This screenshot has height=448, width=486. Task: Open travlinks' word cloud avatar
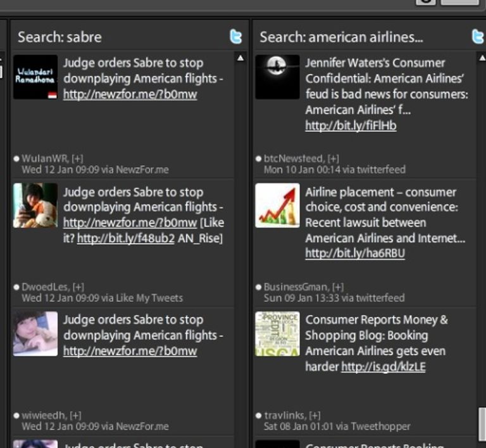point(277,333)
